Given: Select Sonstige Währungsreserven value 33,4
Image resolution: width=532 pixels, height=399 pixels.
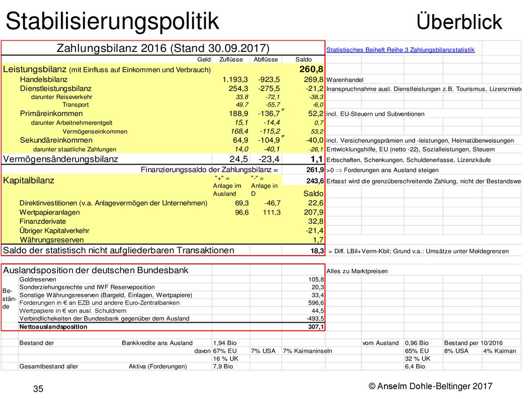Looking at the screenshot, I should [317, 295].
